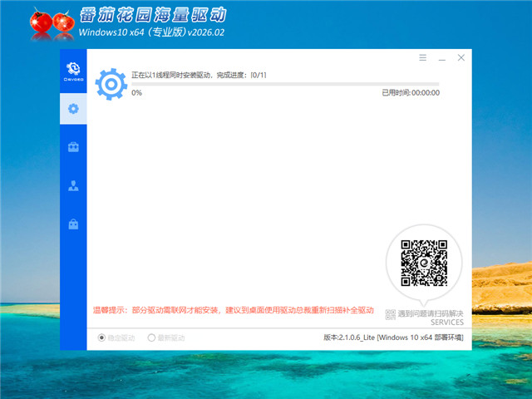
Task: Click the driver installation progress bar
Action: [285, 84]
